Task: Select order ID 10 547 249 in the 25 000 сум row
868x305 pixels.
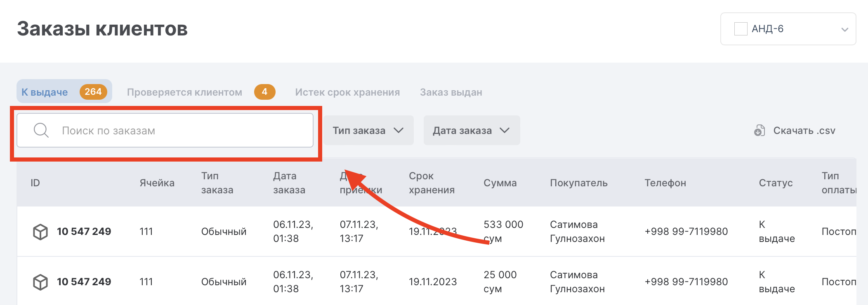Action: coord(84,282)
